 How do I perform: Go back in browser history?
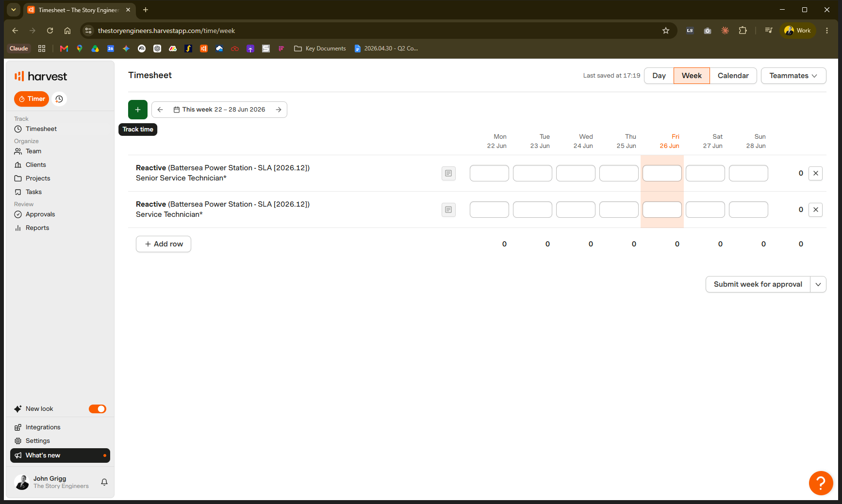15,31
